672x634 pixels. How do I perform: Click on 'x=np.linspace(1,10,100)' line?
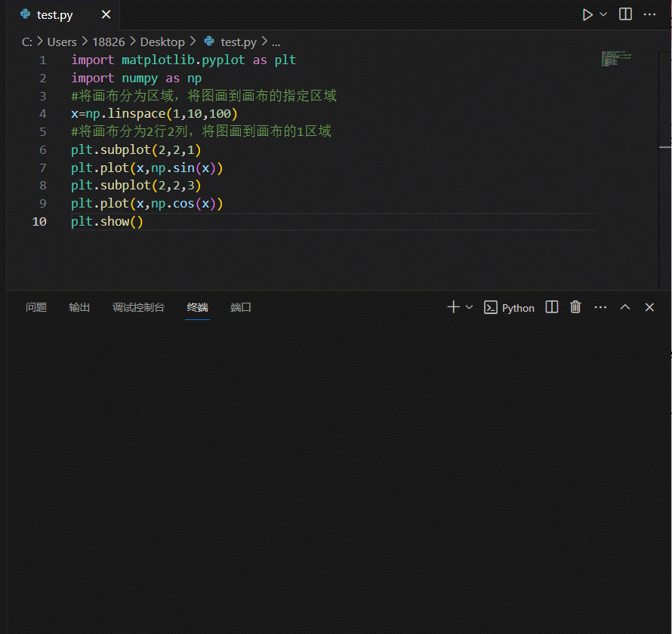154,114
